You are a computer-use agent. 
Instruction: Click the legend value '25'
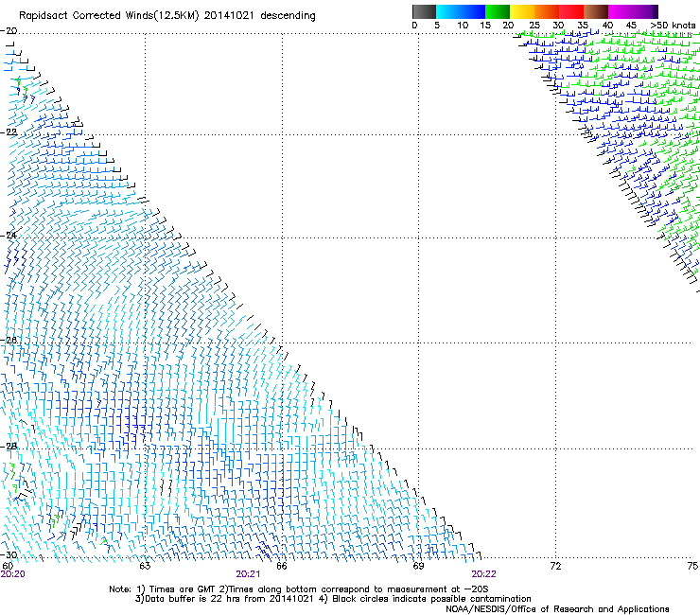pyautogui.click(x=534, y=26)
